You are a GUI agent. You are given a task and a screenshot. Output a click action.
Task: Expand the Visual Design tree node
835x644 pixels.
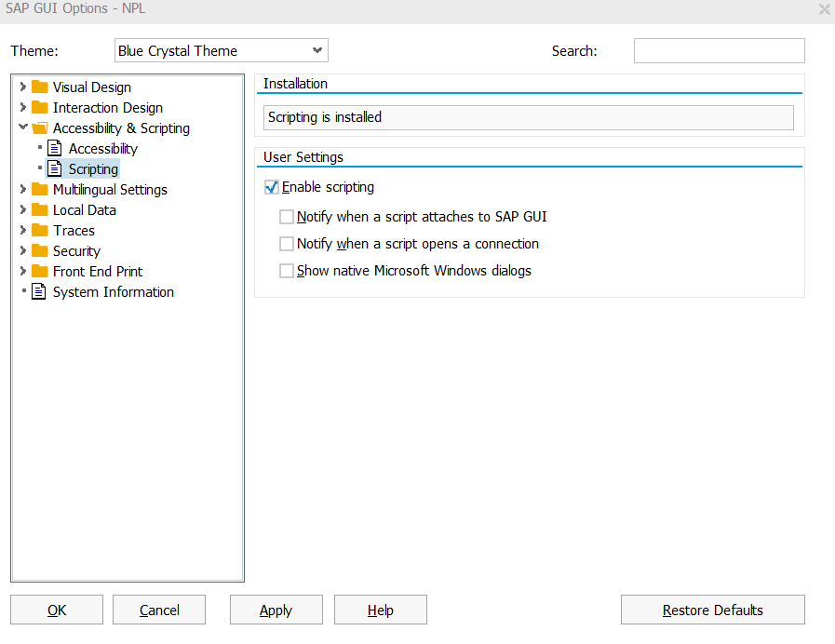(23, 87)
